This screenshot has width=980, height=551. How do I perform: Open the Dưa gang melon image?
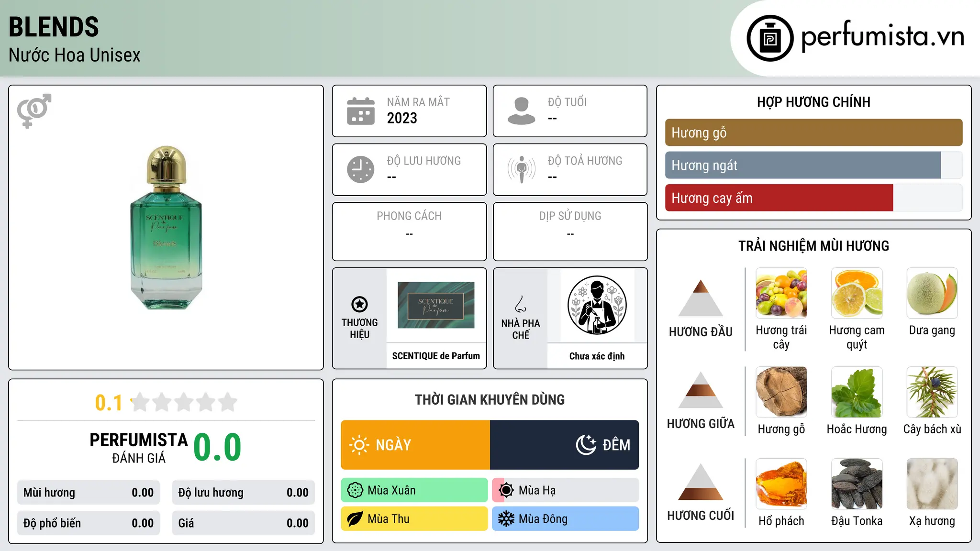932,293
